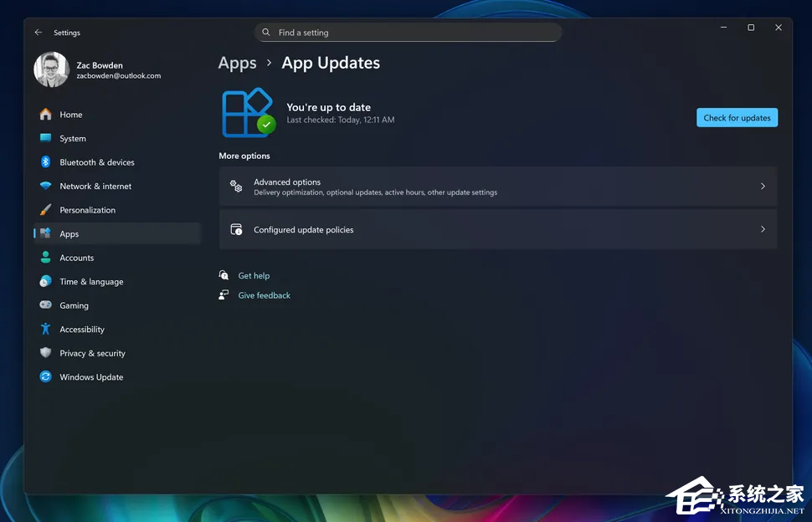Select the Network & internet globe icon
Image resolution: width=812 pixels, height=522 pixels.
[x=45, y=186]
